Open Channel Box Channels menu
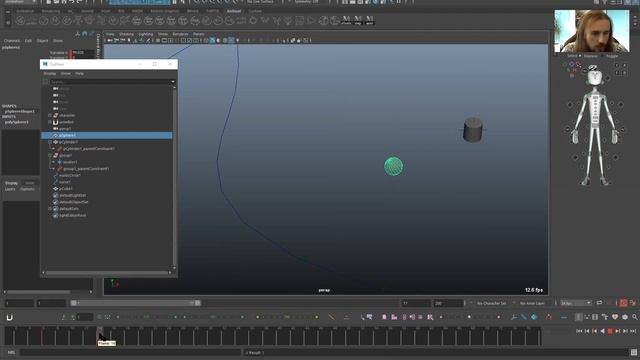Viewport: 640px width, 360px height. 12,41
